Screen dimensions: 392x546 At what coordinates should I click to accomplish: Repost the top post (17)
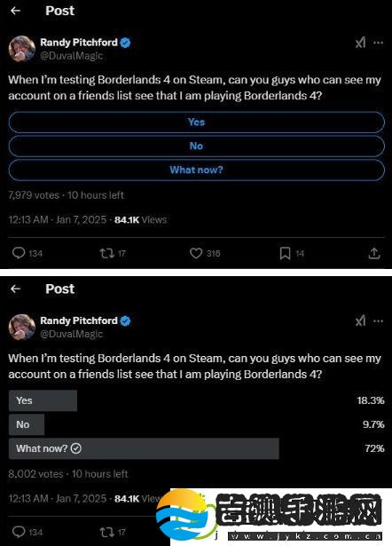coord(113,253)
